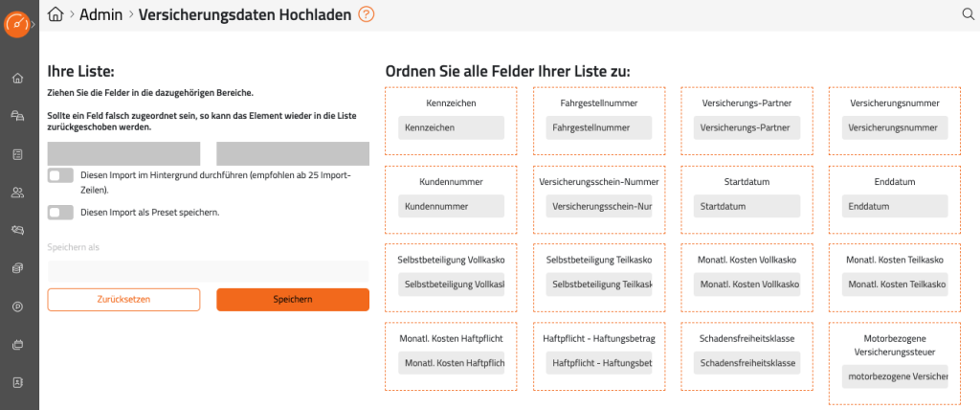Click the Speichern als input field

208,271
